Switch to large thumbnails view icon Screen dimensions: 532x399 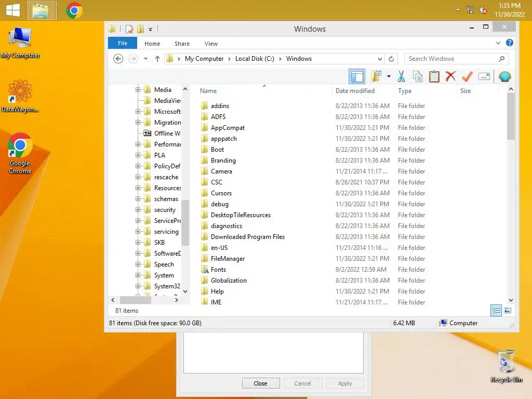point(508,311)
